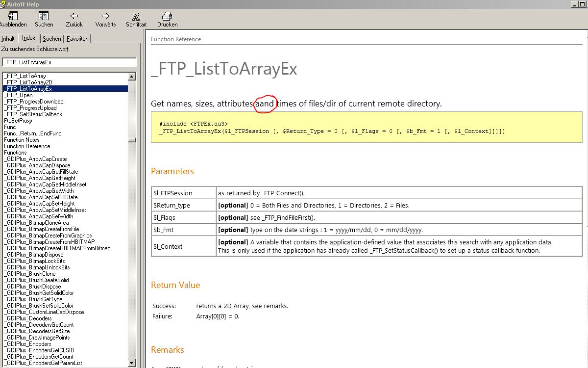Select _GDIPlus_ArrowCapDispose entry
This screenshot has height=368, width=588.
point(37,165)
